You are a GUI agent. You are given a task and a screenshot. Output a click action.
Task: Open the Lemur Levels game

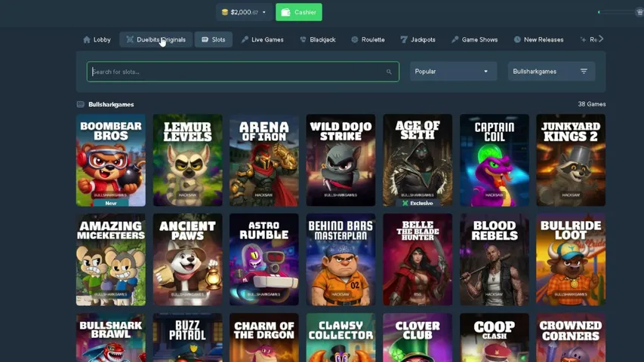click(x=188, y=160)
